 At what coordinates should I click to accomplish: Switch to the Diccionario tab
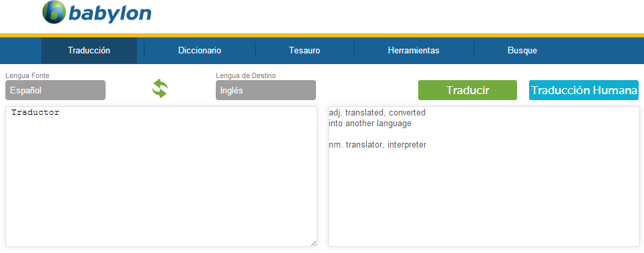click(200, 51)
